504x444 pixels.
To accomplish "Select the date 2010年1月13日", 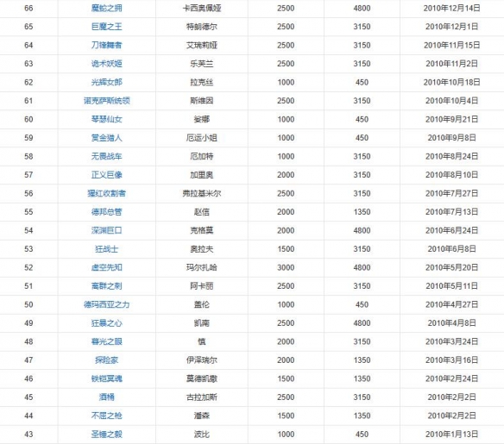I will pos(452,434).
